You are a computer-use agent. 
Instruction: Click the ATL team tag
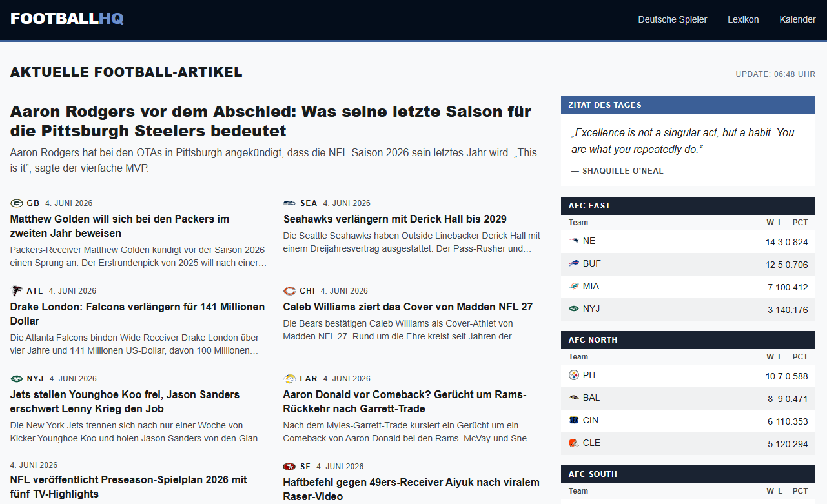tap(35, 291)
